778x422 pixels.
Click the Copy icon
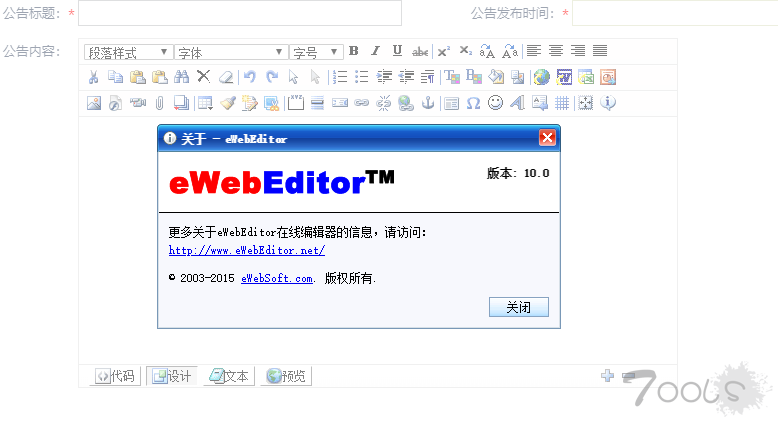[116, 77]
